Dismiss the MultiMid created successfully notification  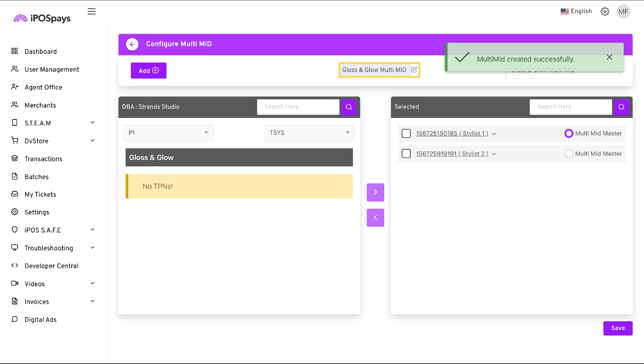click(609, 57)
